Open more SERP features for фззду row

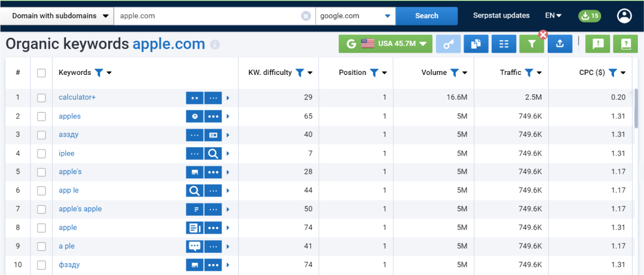(x=213, y=265)
